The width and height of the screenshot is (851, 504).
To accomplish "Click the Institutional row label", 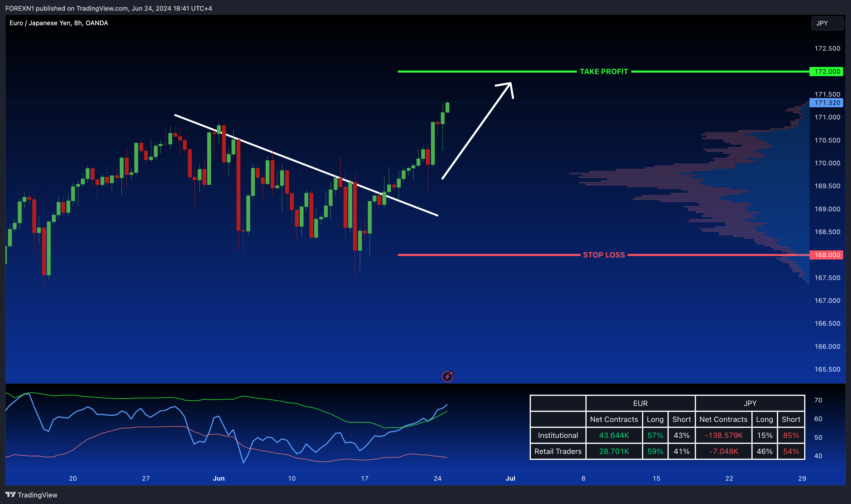I will point(558,435).
